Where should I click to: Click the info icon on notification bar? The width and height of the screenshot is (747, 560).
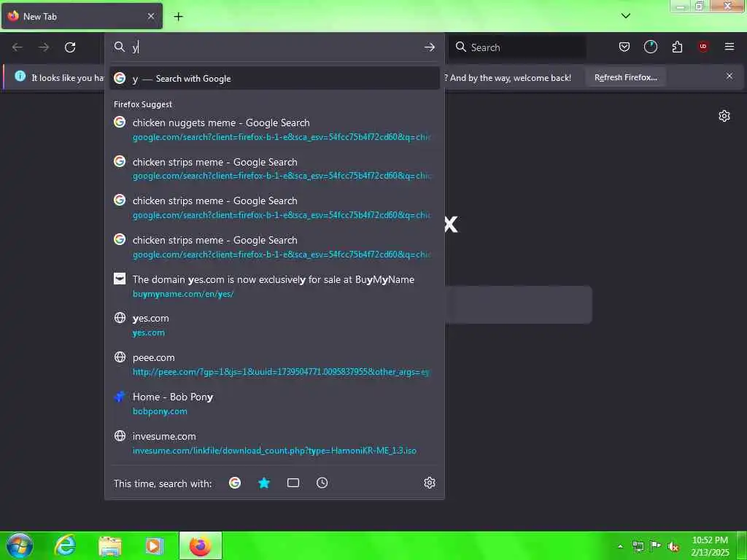point(20,76)
